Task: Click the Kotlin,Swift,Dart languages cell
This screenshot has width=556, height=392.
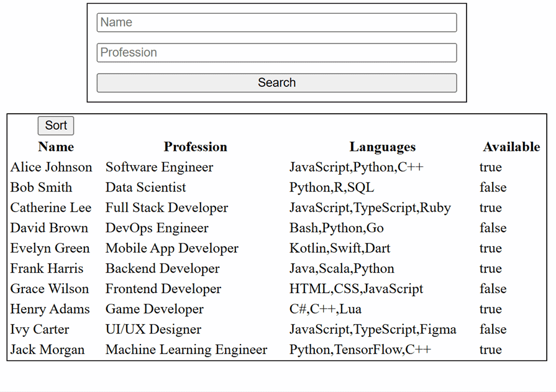Action: coord(340,248)
